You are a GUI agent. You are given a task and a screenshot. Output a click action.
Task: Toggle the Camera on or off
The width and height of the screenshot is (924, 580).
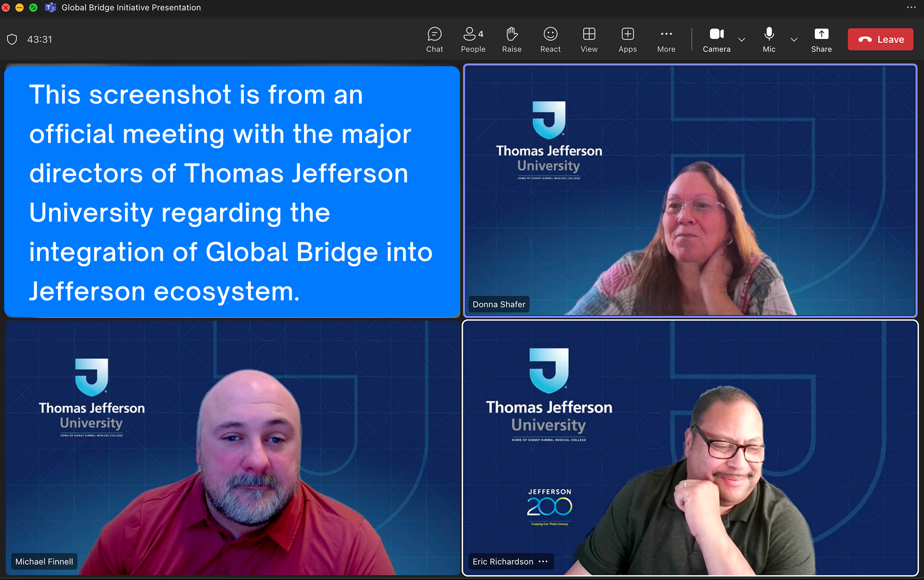pyautogui.click(x=717, y=40)
